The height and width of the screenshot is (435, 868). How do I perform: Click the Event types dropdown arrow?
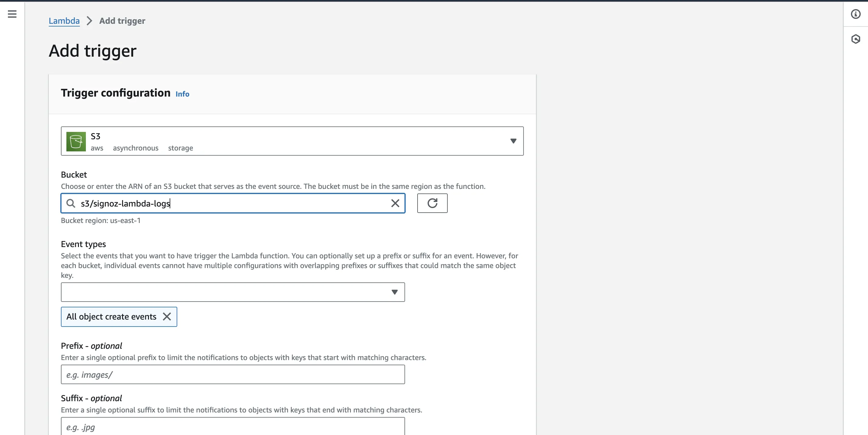pyautogui.click(x=395, y=292)
